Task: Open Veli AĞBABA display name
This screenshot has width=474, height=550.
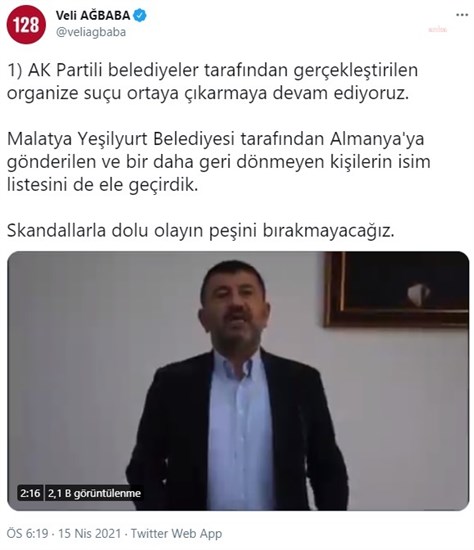Action: [93, 15]
